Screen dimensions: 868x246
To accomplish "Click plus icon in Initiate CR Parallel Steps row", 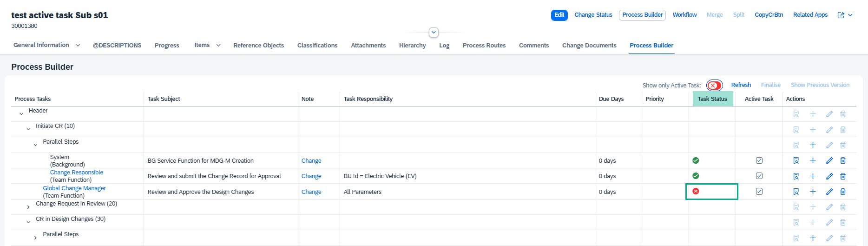I will pyautogui.click(x=813, y=145).
